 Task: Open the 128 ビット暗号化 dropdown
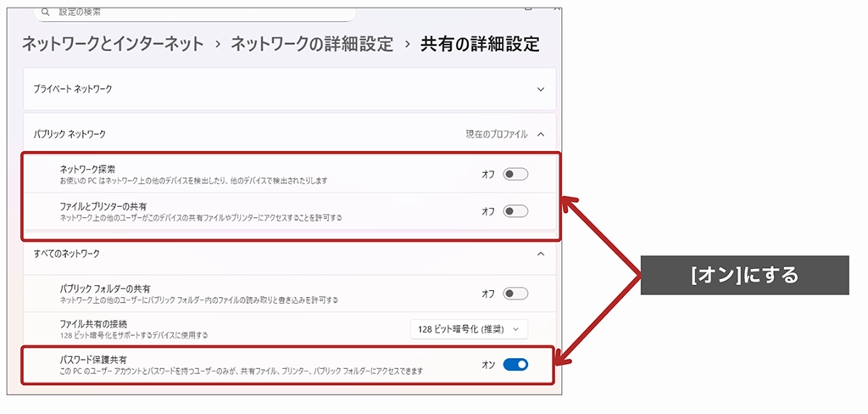[x=469, y=328]
